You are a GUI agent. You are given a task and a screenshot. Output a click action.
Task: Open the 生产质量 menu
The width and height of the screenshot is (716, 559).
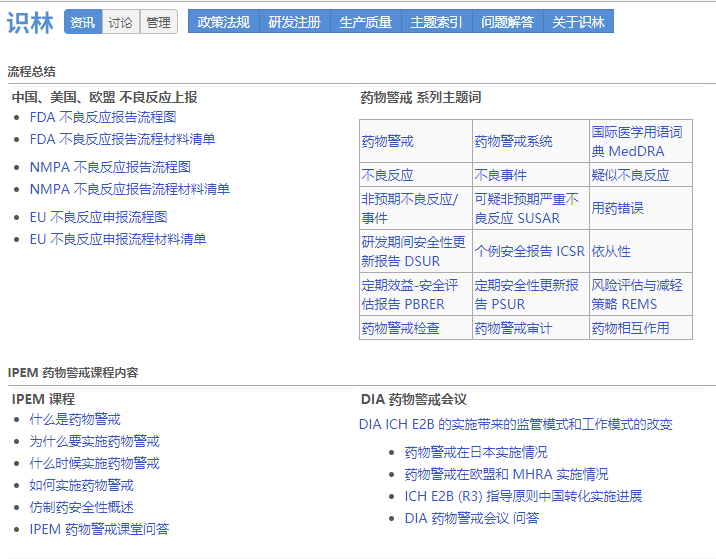pos(366,22)
